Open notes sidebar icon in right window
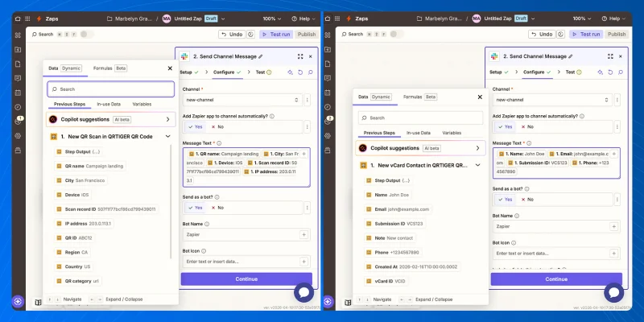 pos(328,64)
